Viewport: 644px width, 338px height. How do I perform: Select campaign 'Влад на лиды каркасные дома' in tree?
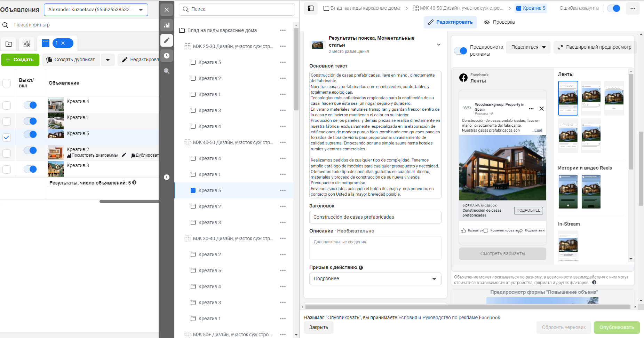click(222, 30)
